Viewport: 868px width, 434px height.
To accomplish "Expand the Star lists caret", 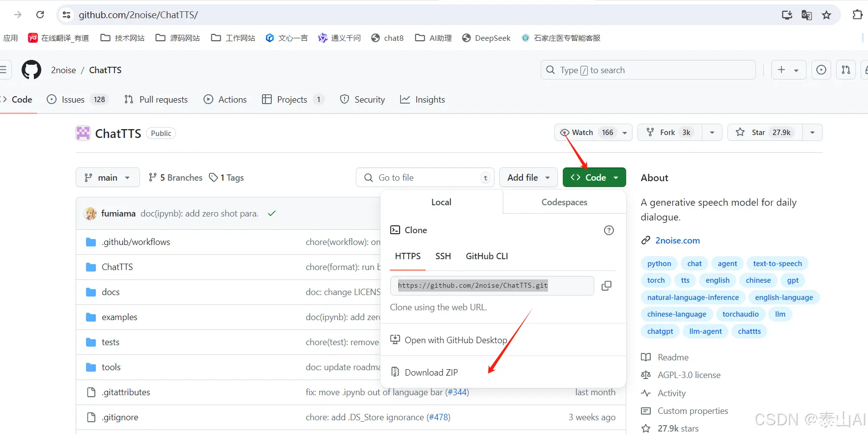I will [x=812, y=133].
